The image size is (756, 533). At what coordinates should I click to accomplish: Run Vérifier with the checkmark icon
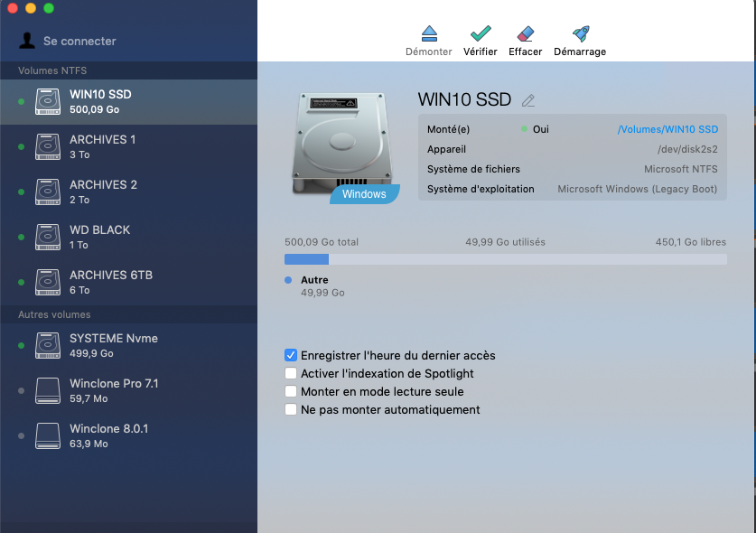(x=481, y=33)
